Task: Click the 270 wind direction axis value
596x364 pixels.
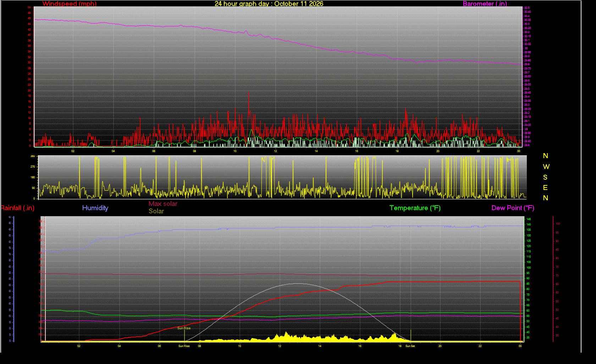Action: tap(33, 167)
